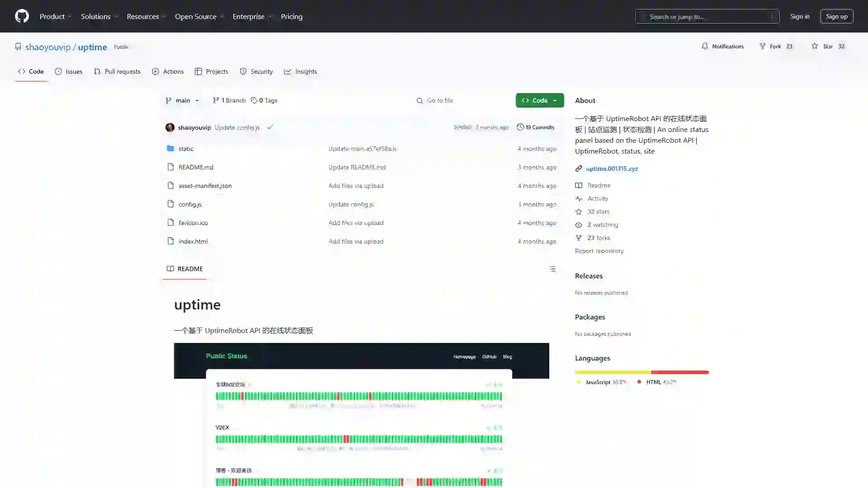Open the Security tab

point(256,71)
